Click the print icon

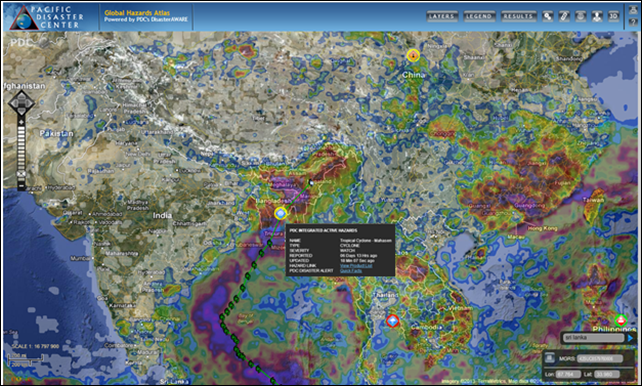point(633,10)
